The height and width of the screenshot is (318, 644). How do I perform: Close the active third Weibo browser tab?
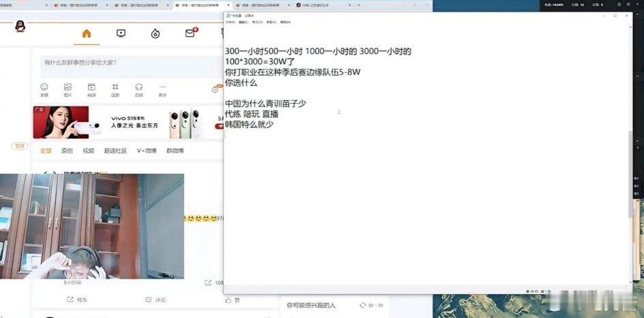coord(229,5)
